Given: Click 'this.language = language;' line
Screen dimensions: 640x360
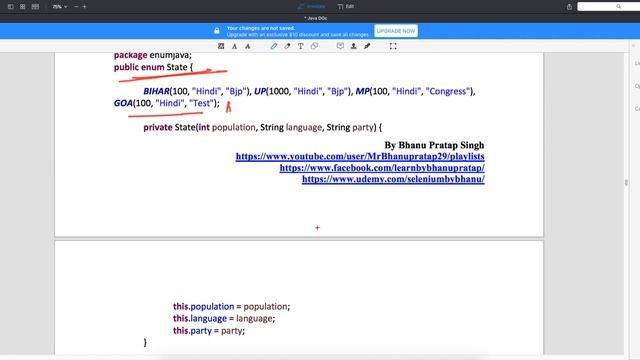Looking at the screenshot, I should click(224, 318).
